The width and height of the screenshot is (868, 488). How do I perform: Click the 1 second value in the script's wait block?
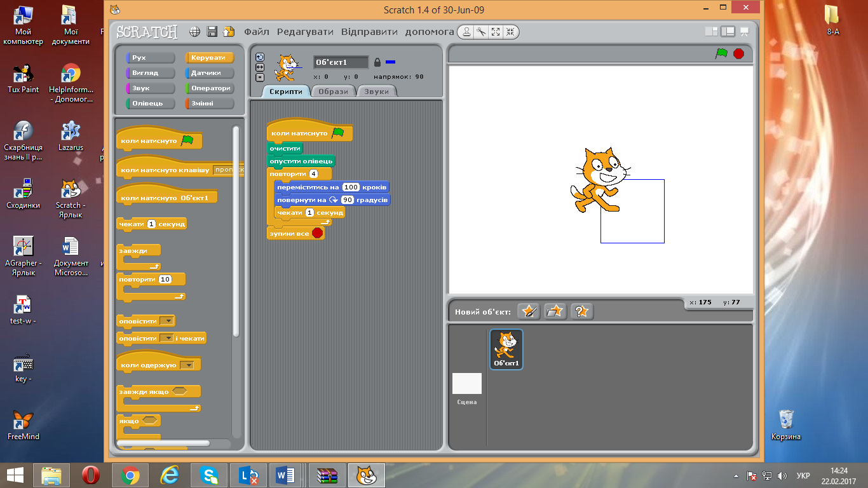coord(309,213)
